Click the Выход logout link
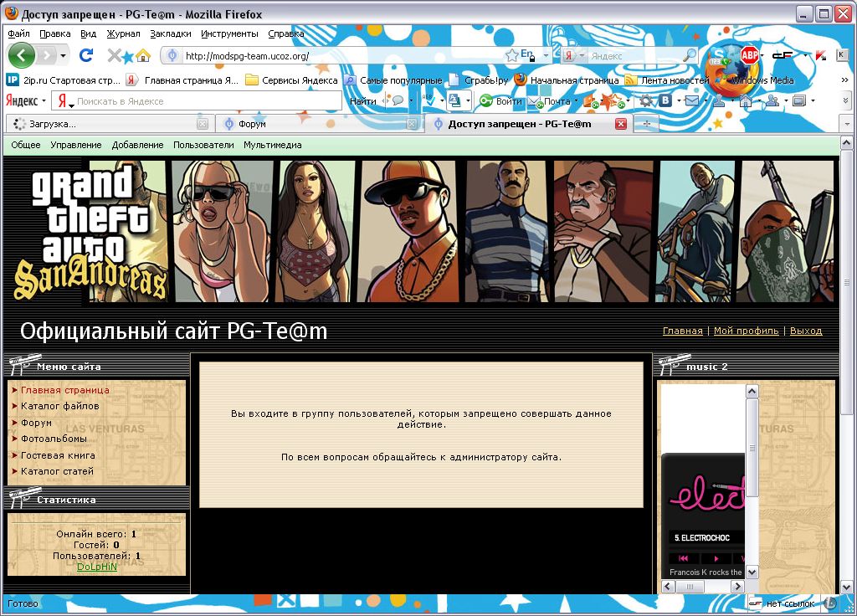The height and width of the screenshot is (616, 857). click(x=806, y=331)
